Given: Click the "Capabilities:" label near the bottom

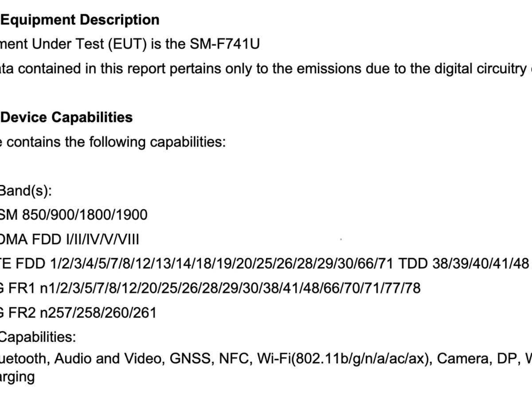Looking at the screenshot, I should [x=37, y=337].
